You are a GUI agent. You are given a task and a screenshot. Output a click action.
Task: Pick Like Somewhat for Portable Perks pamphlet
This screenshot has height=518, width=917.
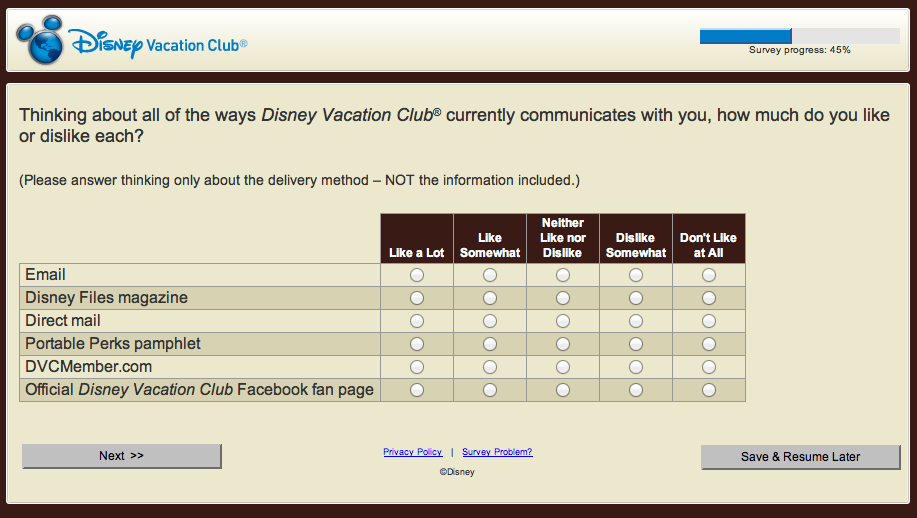point(490,344)
